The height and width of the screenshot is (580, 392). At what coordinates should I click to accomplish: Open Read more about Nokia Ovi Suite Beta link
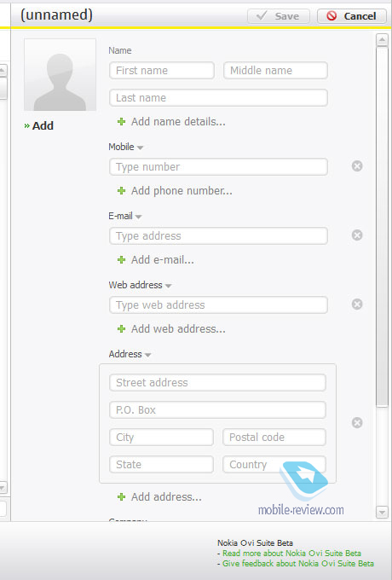click(x=292, y=554)
